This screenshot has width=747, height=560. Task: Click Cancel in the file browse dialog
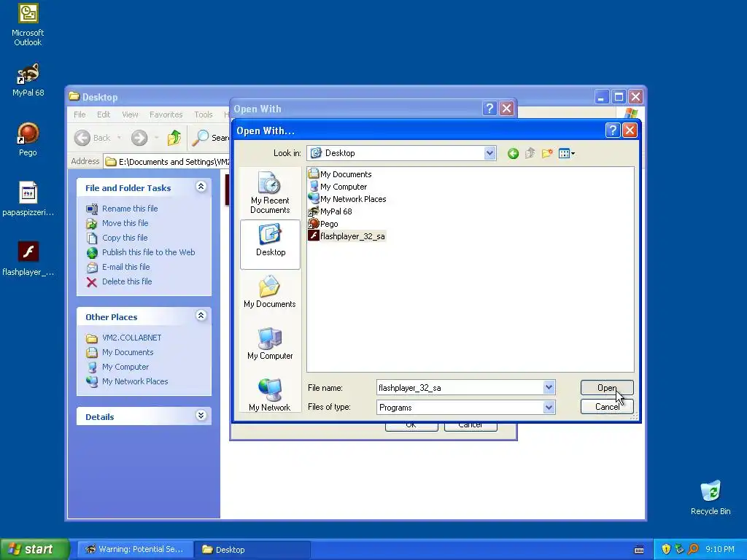point(607,407)
